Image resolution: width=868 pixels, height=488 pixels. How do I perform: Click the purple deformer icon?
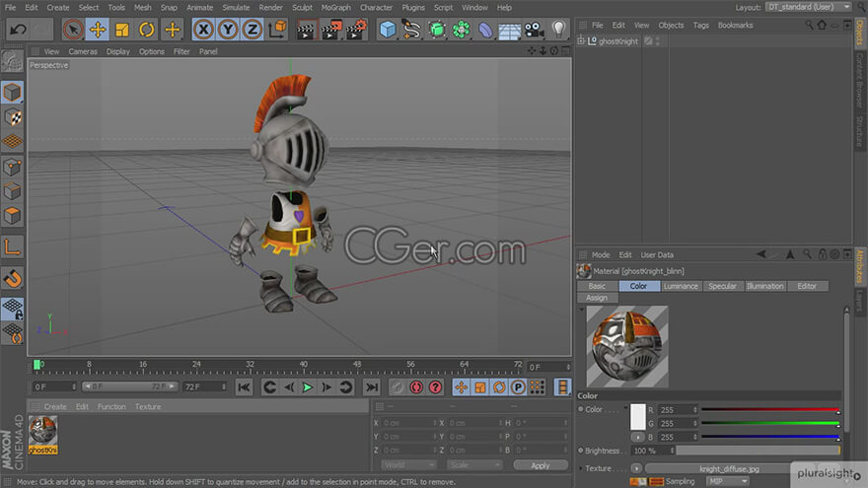click(485, 30)
